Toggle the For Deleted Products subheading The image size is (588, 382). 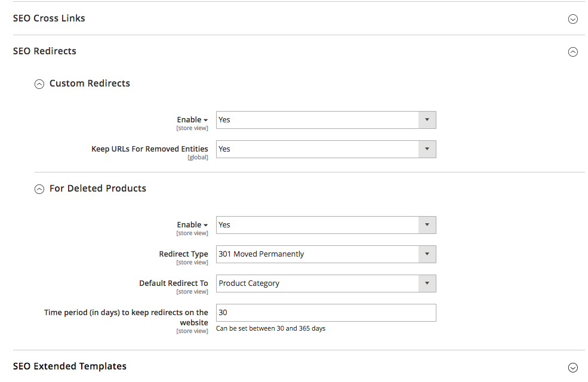tap(98, 188)
